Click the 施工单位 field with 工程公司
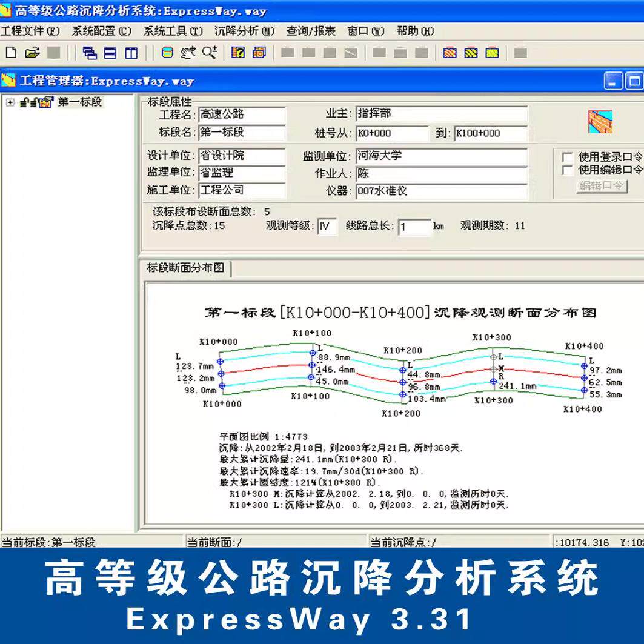644x644 pixels. point(242,191)
